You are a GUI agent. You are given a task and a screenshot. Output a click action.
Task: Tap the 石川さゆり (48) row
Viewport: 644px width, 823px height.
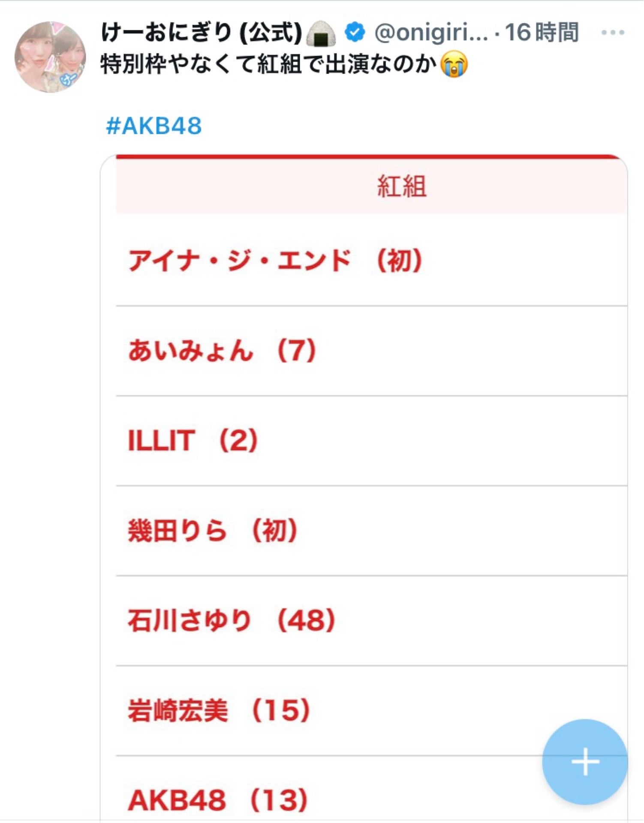(x=232, y=620)
